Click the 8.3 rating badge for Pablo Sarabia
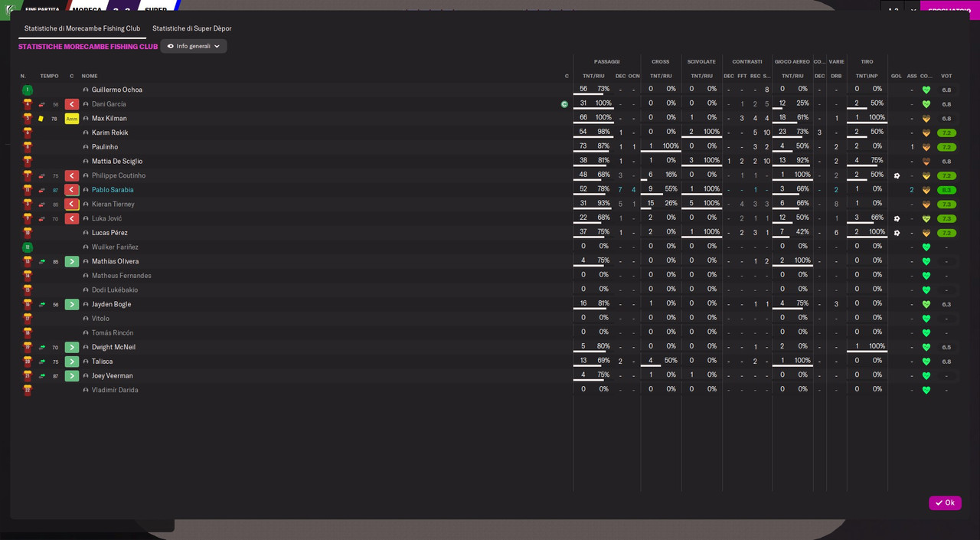The height and width of the screenshot is (540, 980). [946, 190]
